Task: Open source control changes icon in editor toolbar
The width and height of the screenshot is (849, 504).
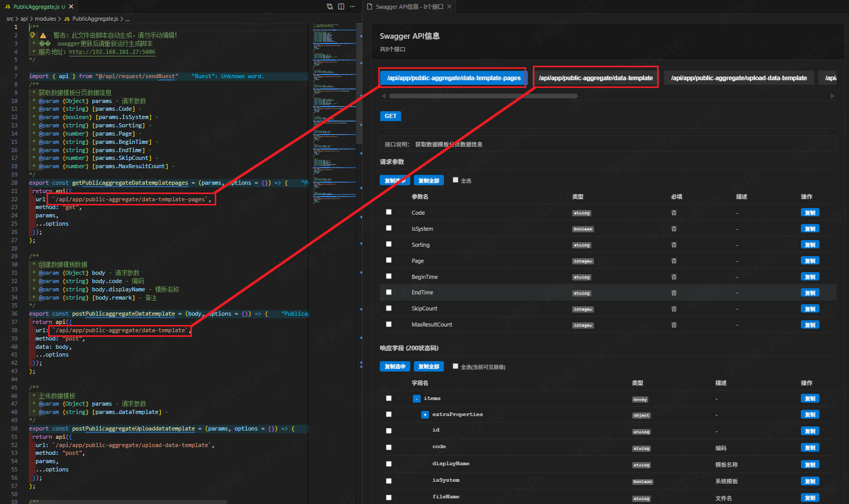Action: coord(330,7)
